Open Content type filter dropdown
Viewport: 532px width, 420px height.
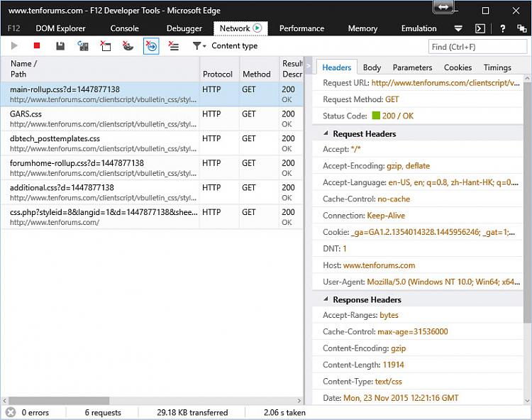pyautogui.click(x=226, y=46)
